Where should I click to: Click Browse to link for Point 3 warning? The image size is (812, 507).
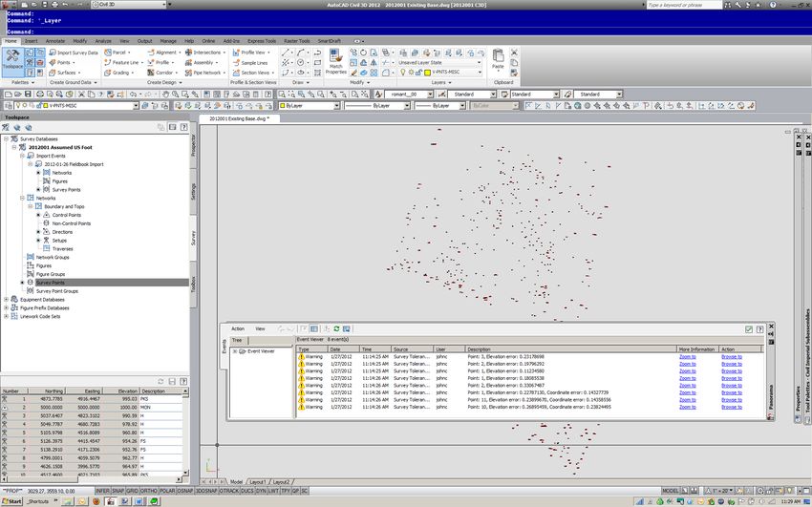(x=731, y=356)
